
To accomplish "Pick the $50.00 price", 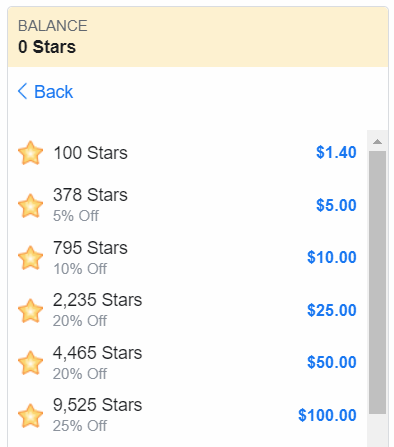I will (x=332, y=362).
